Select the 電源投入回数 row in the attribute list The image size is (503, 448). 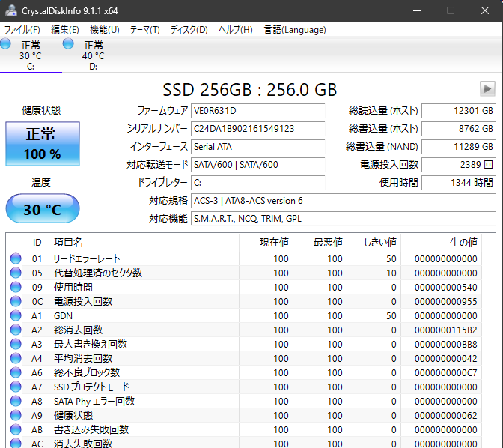tap(244, 302)
